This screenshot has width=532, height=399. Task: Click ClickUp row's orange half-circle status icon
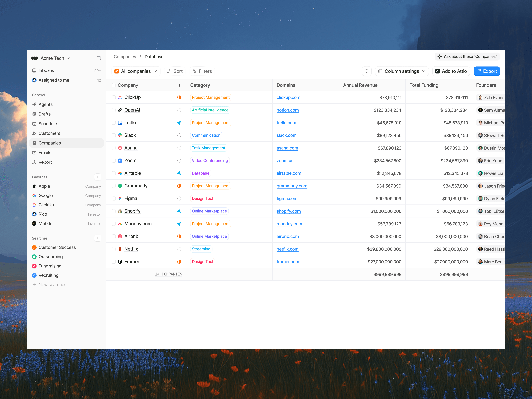pos(179,97)
